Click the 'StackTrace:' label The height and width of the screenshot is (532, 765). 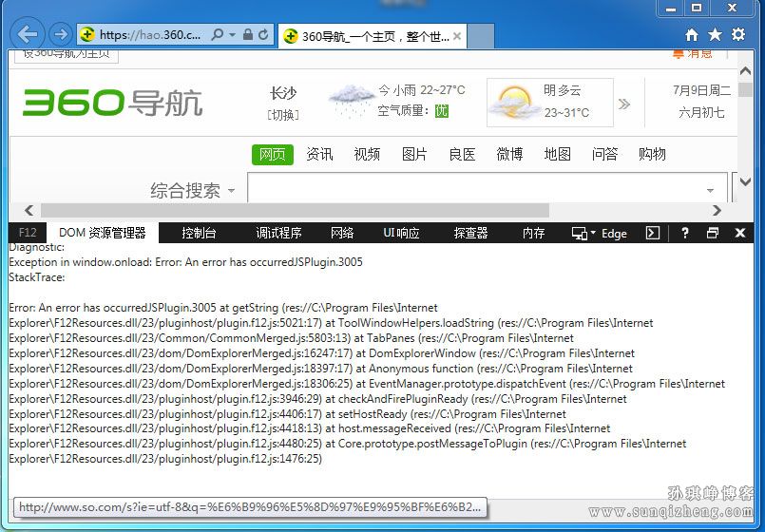tap(37, 277)
